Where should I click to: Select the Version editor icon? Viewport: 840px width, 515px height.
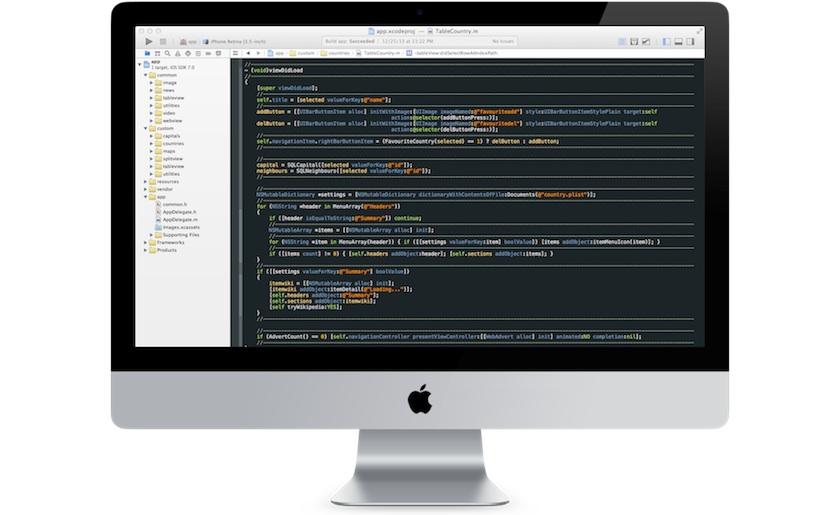coord(644,41)
